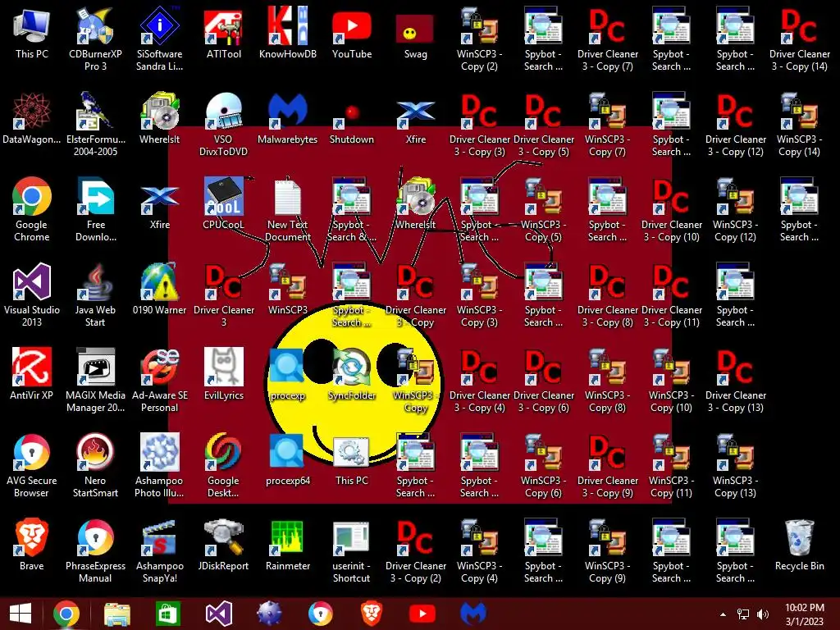Click the Brave taskbar icon

pyautogui.click(x=372, y=614)
